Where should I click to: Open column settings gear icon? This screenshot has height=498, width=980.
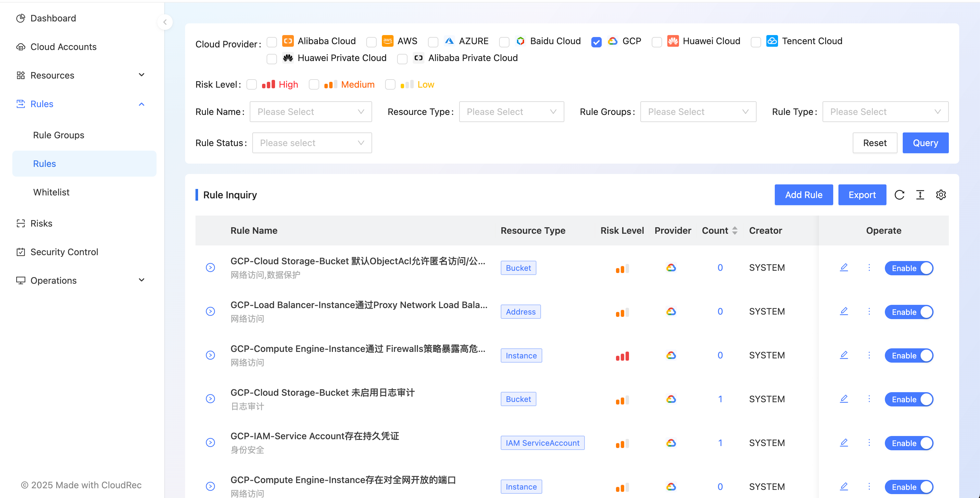pos(941,195)
